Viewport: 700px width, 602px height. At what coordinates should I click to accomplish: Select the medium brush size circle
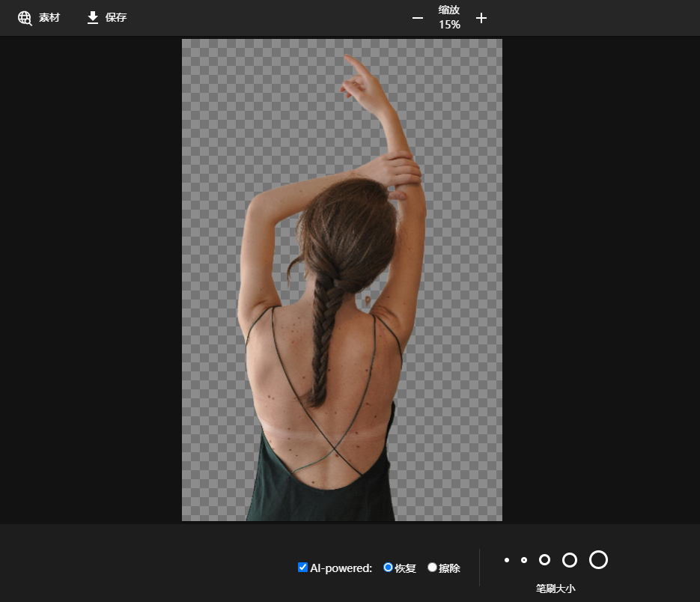click(544, 559)
